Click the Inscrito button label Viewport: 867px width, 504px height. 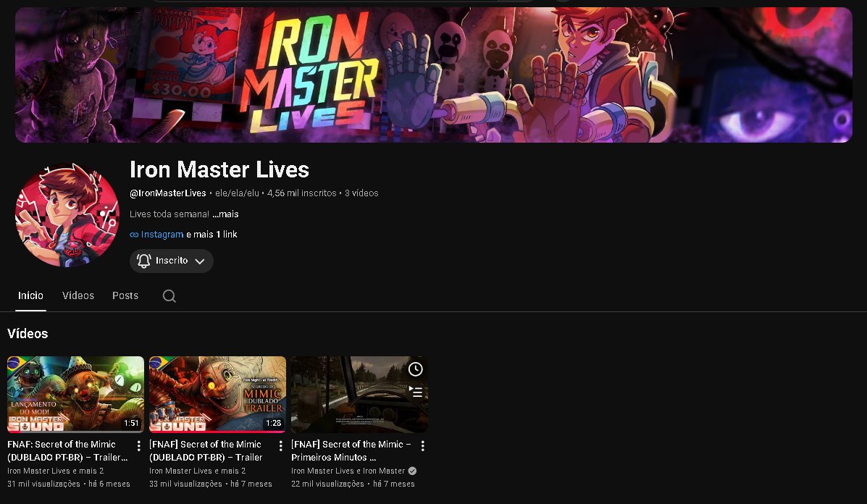172,260
